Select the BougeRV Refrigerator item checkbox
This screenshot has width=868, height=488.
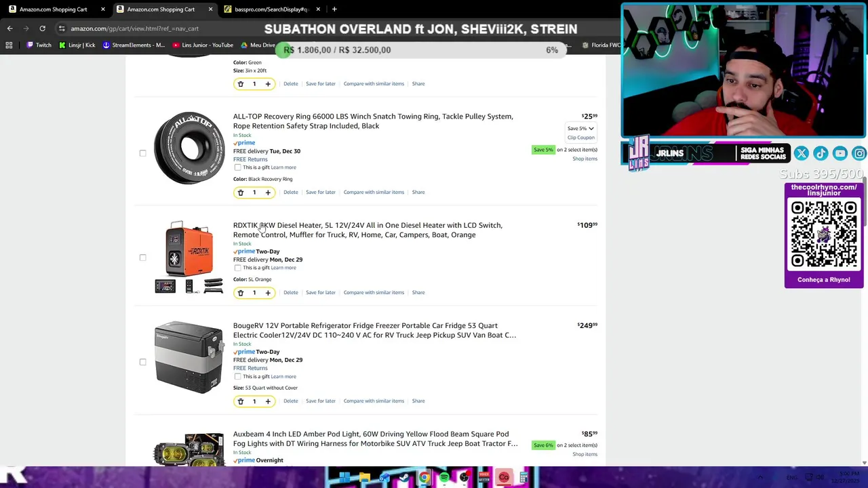pos(142,362)
